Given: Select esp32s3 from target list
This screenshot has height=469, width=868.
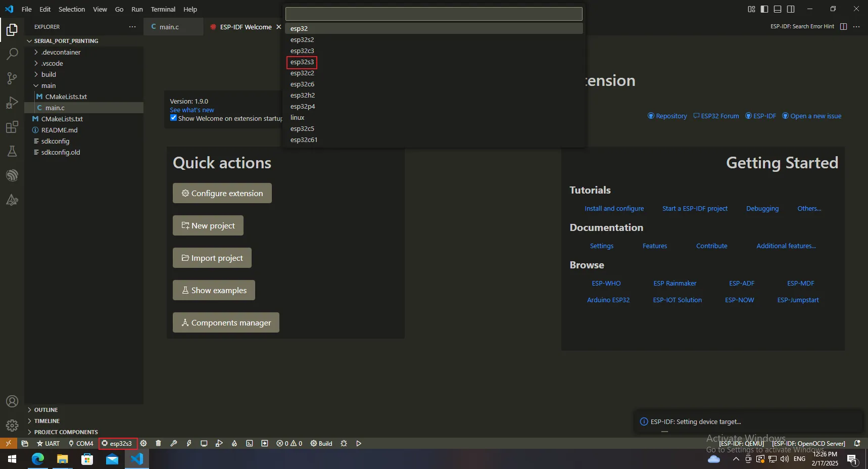Looking at the screenshot, I should click(302, 62).
